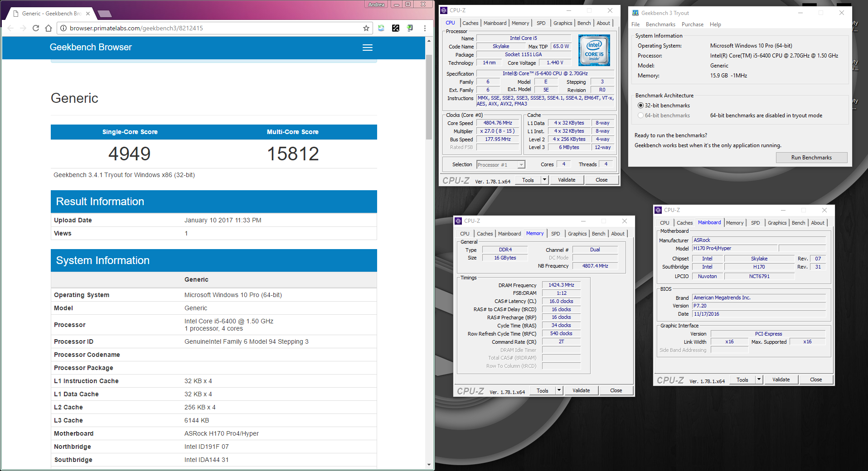Click the Geekbench 3 Tryout title bar icon
868x471 pixels.
635,13
